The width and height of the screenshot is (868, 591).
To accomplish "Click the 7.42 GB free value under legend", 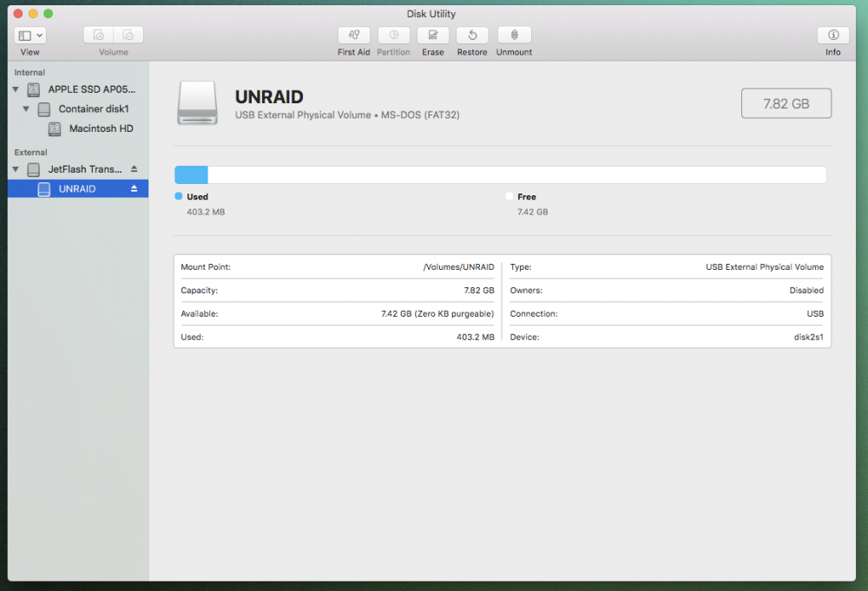I will (x=533, y=212).
